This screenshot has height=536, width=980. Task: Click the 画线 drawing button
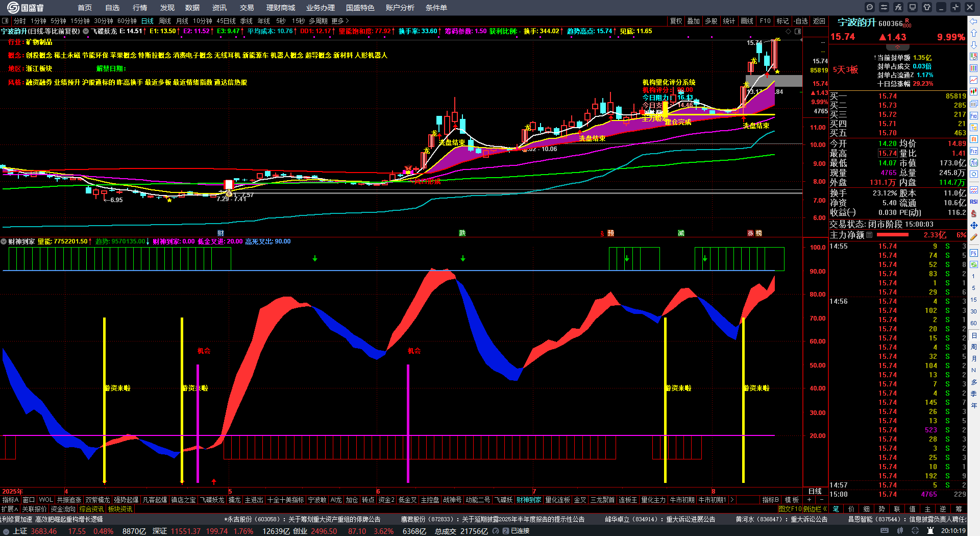click(747, 21)
